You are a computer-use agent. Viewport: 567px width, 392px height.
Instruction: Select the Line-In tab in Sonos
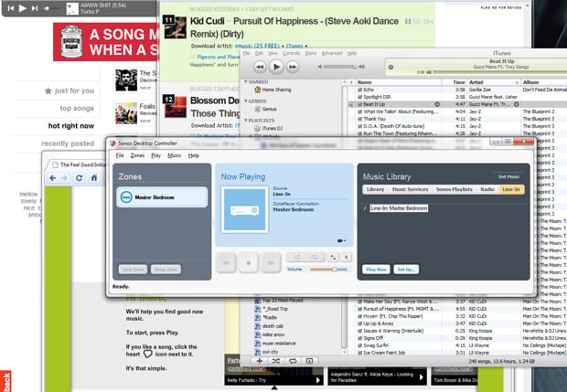(511, 189)
